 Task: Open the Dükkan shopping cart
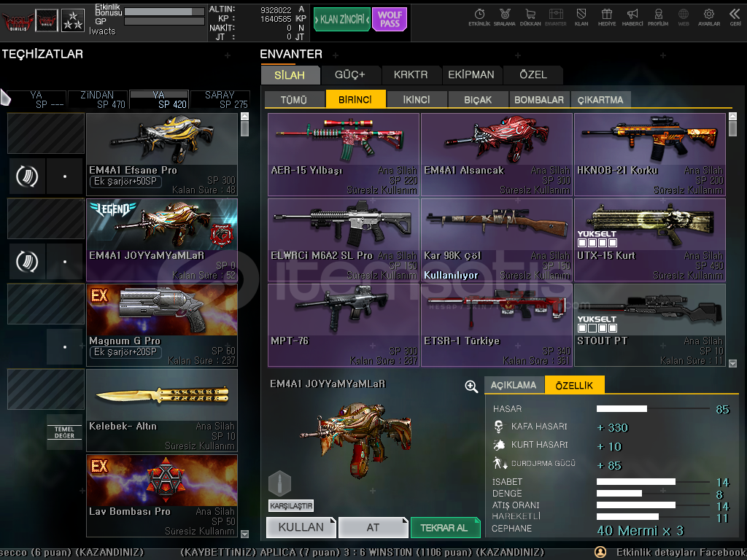point(530,15)
